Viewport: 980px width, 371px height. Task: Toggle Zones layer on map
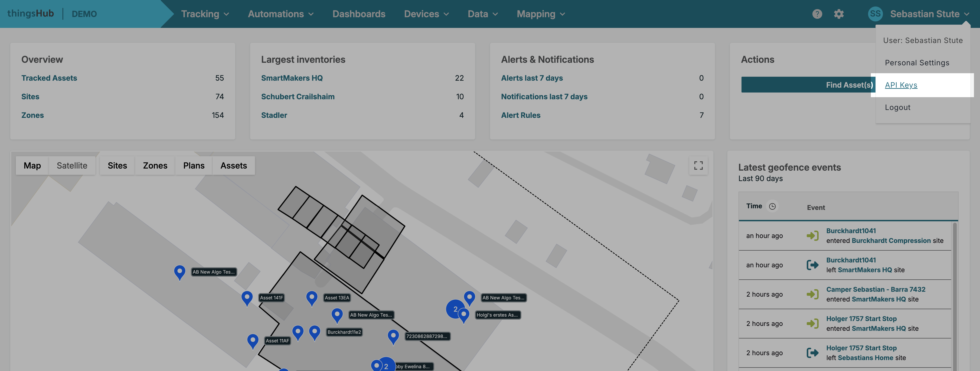(155, 165)
